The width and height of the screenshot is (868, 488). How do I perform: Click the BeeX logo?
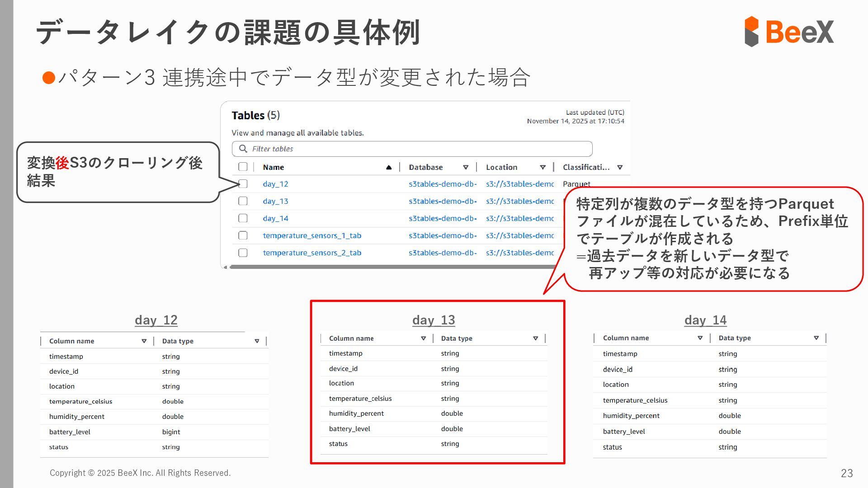pos(789,32)
